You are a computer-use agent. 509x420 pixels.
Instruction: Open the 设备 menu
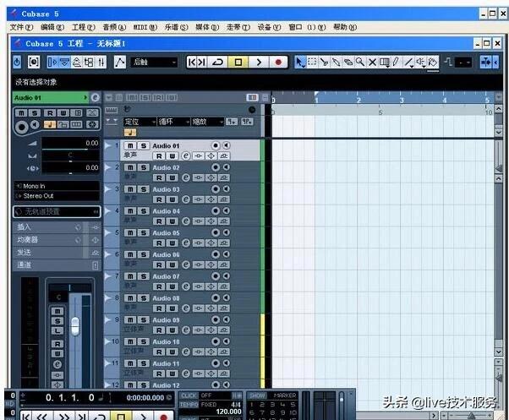click(269, 27)
